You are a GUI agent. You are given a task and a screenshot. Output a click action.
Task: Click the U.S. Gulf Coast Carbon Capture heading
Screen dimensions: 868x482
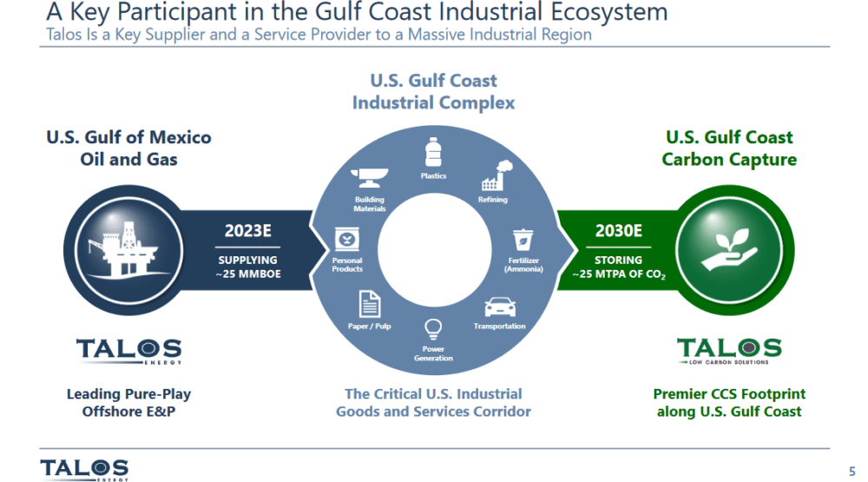[729, 148]
